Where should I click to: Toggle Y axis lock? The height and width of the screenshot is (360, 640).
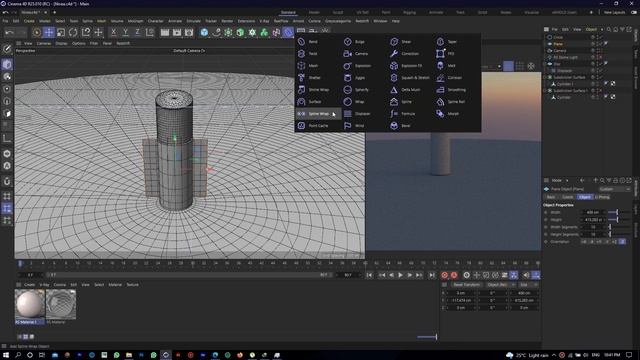(x=125, y=32)
